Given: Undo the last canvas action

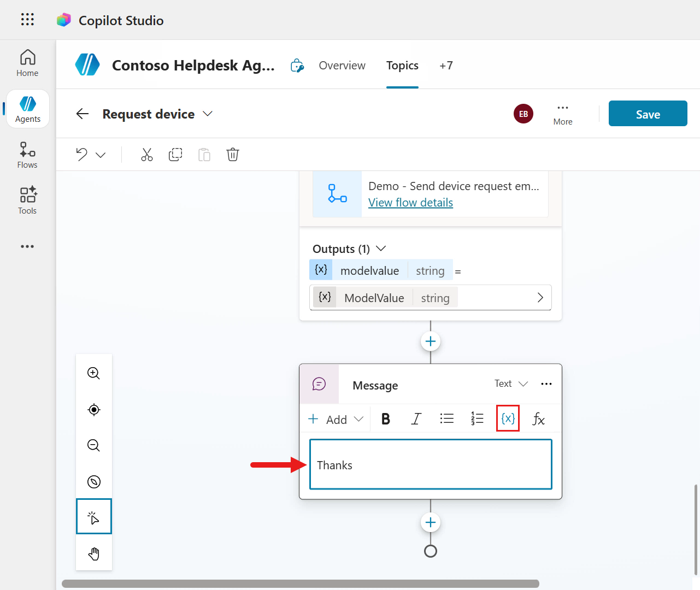Looking at the screenshot, I should click(x=82, y=155).
